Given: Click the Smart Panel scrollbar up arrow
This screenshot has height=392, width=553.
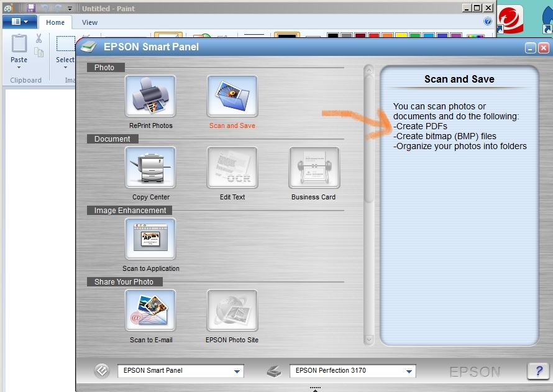Looking at the screenshot, I should 369,70.
